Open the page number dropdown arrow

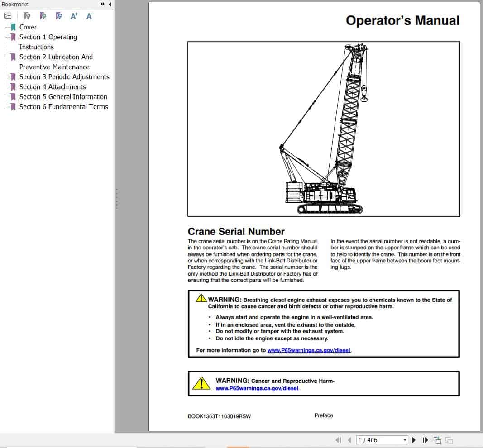click(x=405, y=439)
